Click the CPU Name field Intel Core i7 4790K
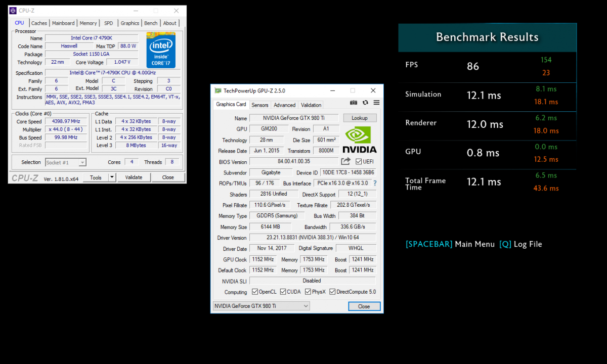This screenshot has width=607, height=364. point(92,38)
